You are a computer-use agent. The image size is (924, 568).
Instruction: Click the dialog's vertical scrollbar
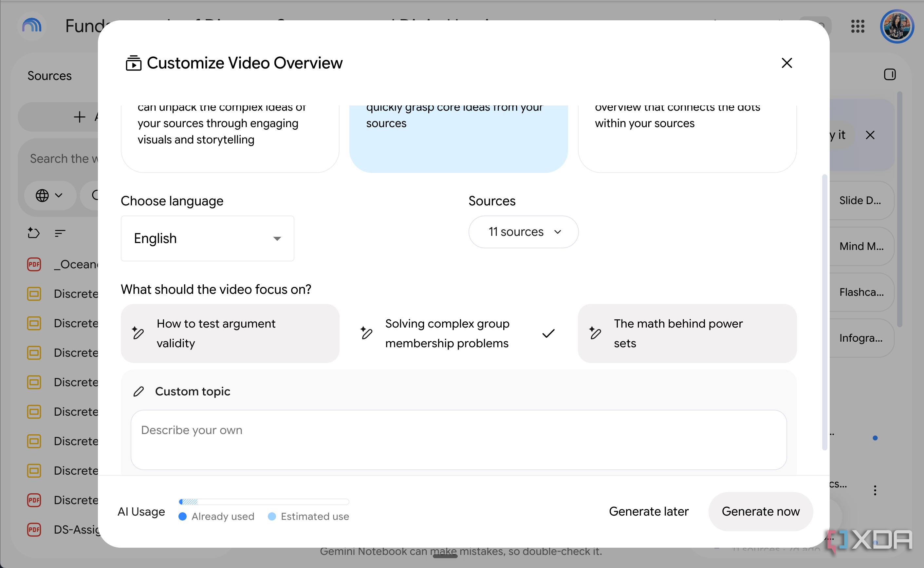(x=824, y=312)
